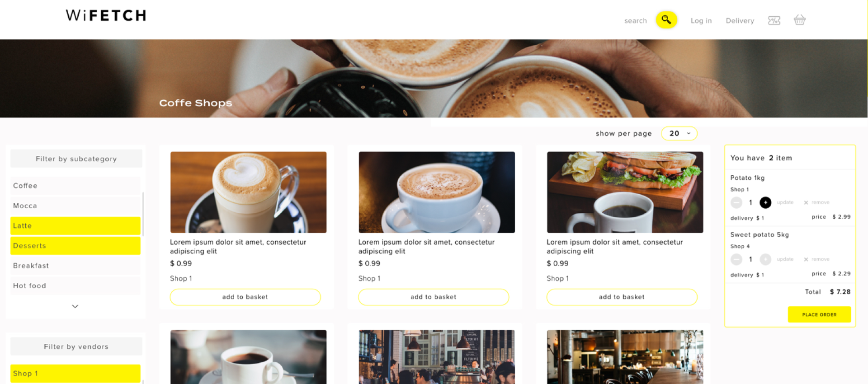Screen dimensions: 868x384
Task: Decrease Potato 1kg quantity with minus button
Action: coord(736,202)
